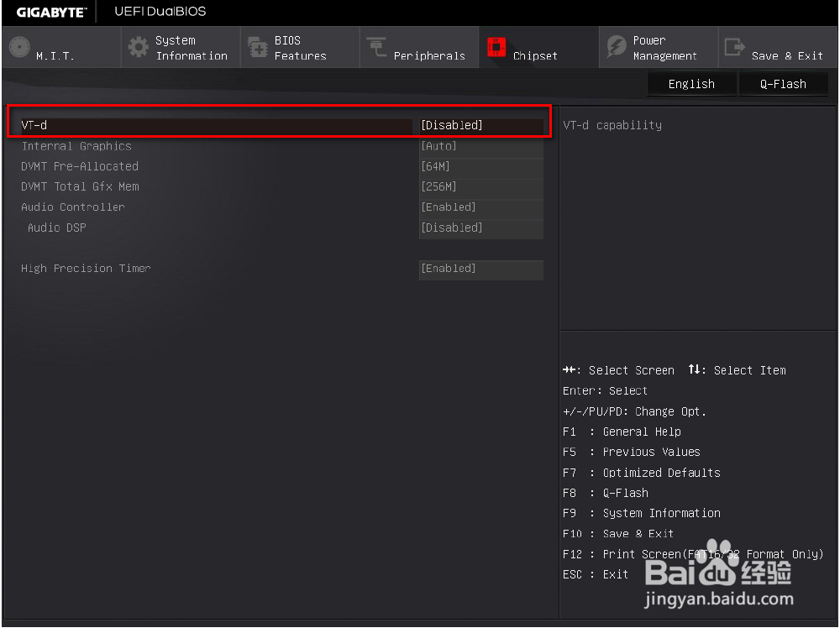Image resolution: width=840 pixels, height=628 pixels.
Task: Click the System Information gear icon
Action: (x=139, y=47)
